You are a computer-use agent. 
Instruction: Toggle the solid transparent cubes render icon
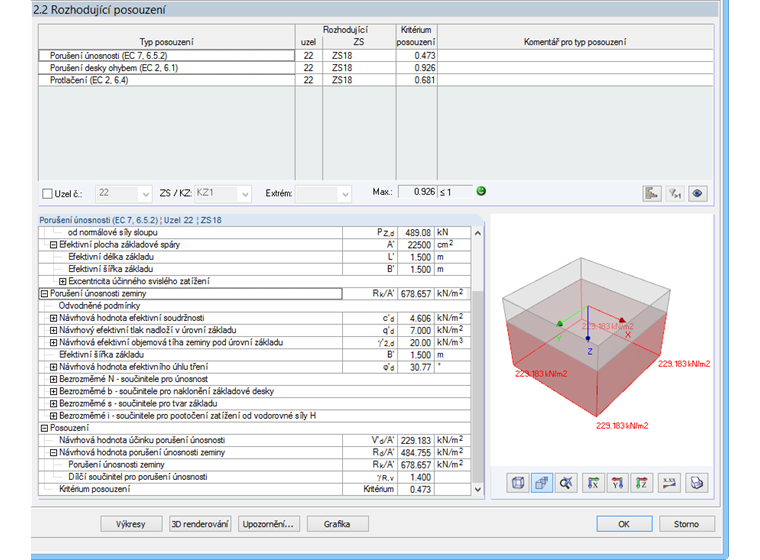[x=541, y=483]
